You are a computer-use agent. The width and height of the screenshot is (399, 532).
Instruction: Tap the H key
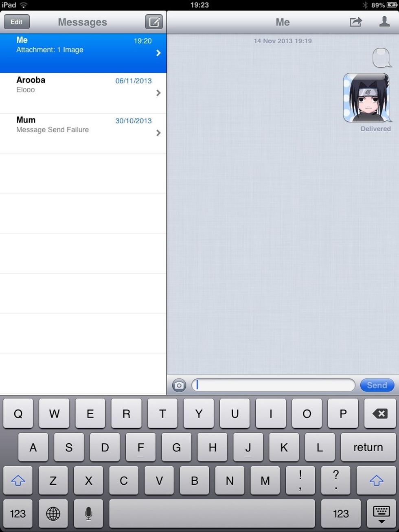(212, 447)
